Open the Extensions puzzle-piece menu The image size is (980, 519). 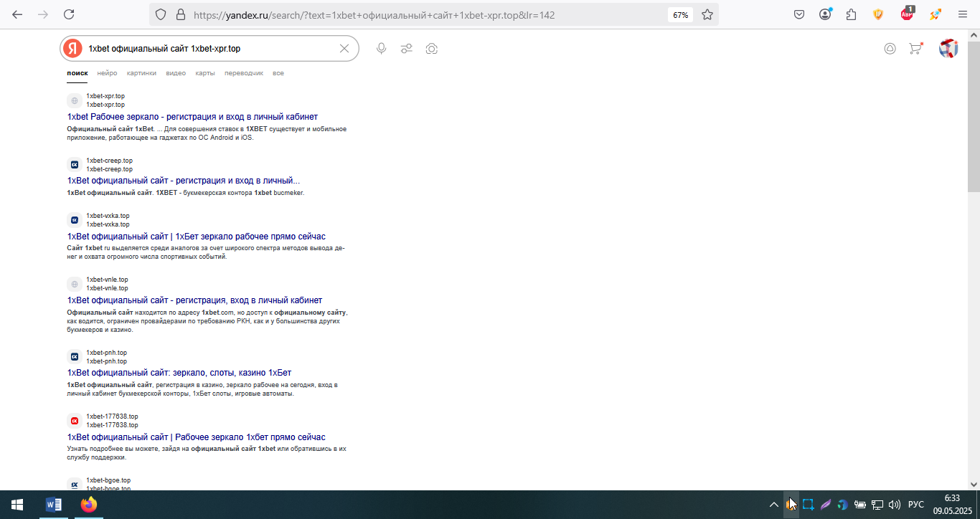click(852, 14)
